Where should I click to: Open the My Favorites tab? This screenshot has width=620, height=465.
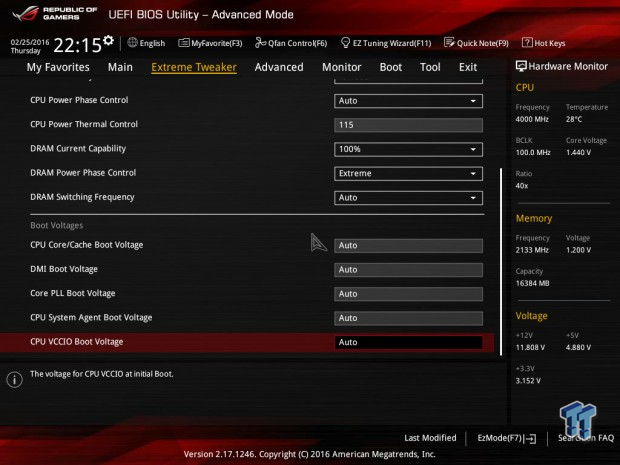[58, 67]
